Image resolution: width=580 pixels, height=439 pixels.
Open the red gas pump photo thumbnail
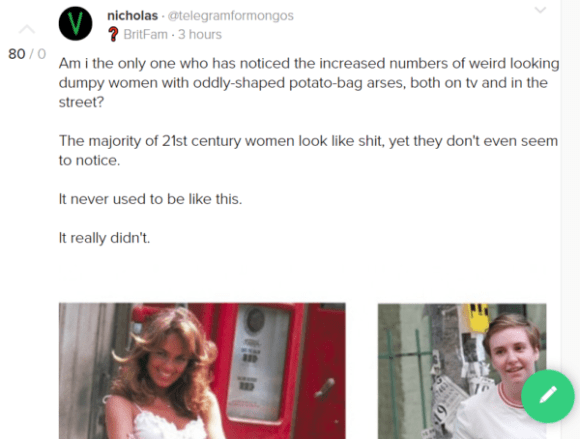coord(202,371)
